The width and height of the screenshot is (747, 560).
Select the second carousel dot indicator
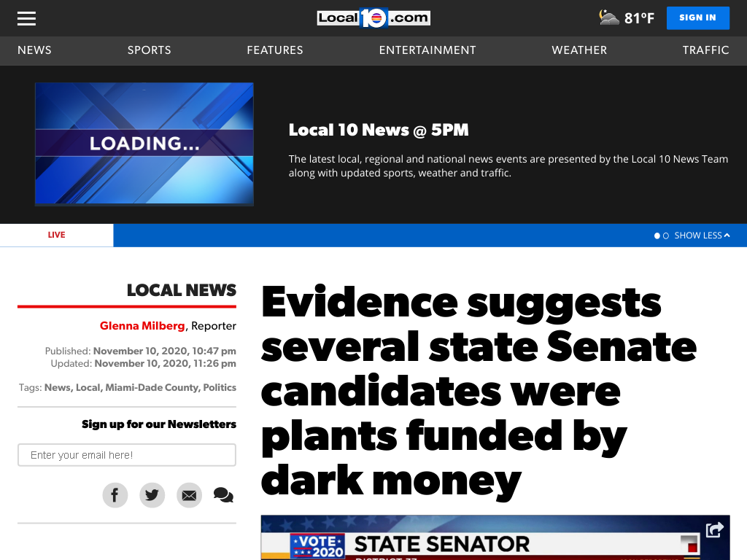coord(666,236)
